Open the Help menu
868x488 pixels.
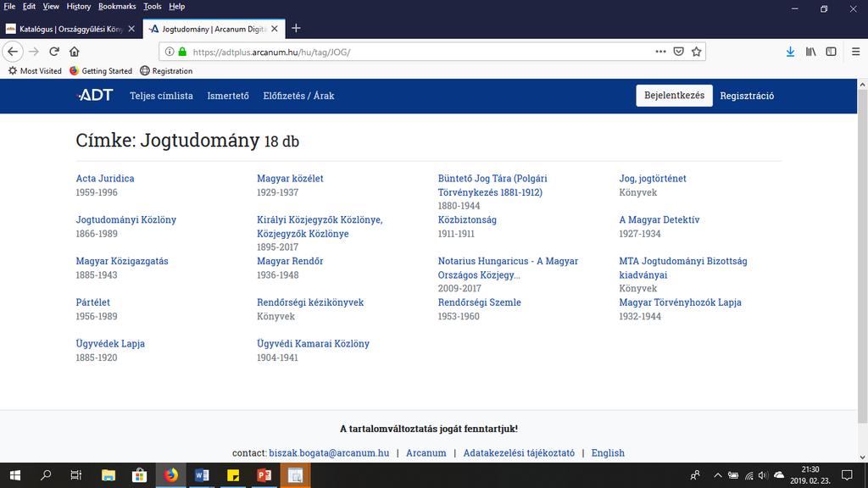tap(176, 7)
